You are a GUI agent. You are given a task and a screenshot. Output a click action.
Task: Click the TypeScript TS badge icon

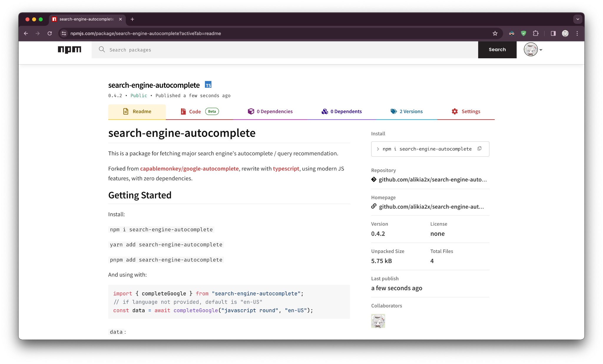[x=208, y=85]
